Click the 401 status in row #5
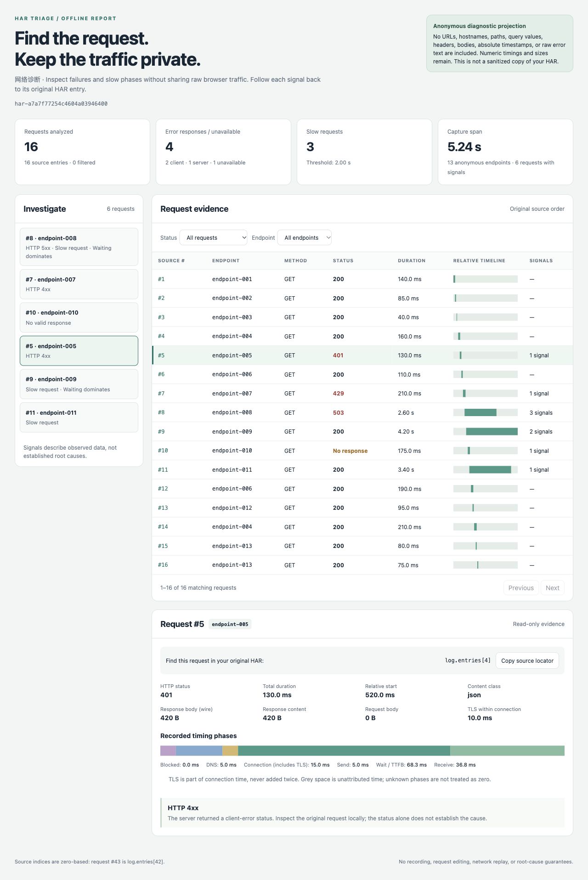This screenshot has width=588, height=880. [x=338, y=355]
